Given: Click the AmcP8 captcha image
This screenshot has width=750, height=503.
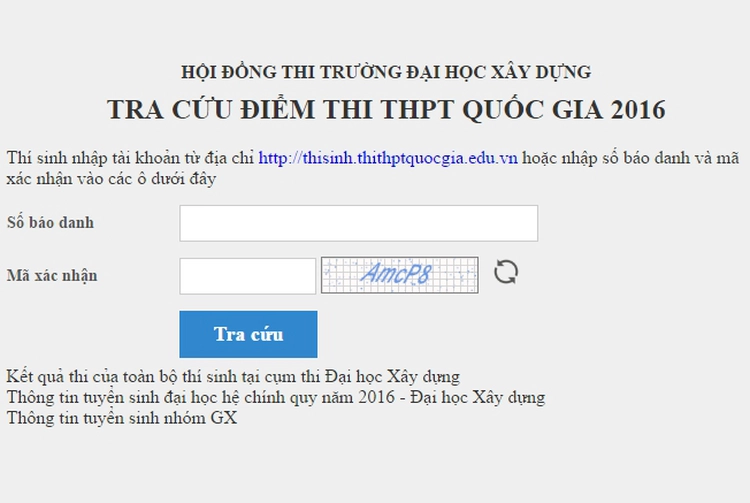Looking at the screenshot, I should tap(399, 275).
